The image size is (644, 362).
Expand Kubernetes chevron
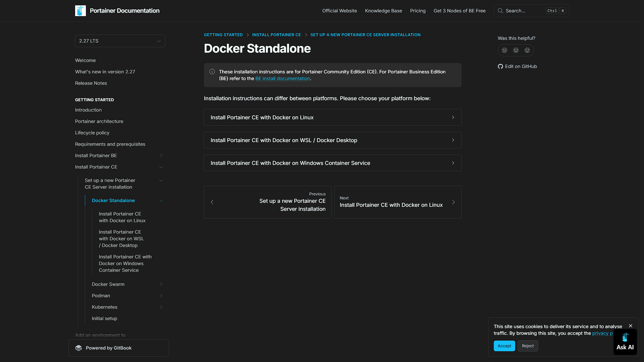(x=161, y=307)
